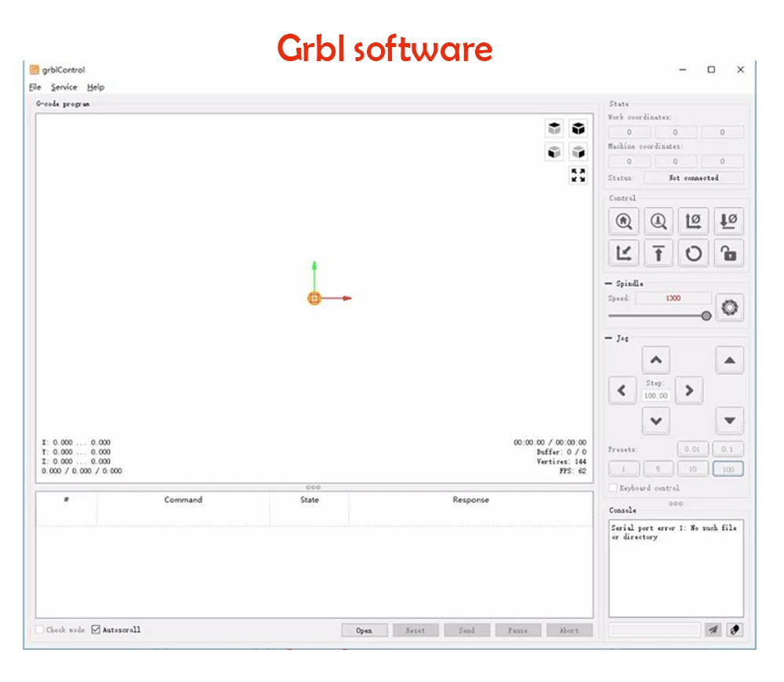Click the Home magnifier control button
The height and width of the screenshot is (682, 784).
(x=623, y=221)
